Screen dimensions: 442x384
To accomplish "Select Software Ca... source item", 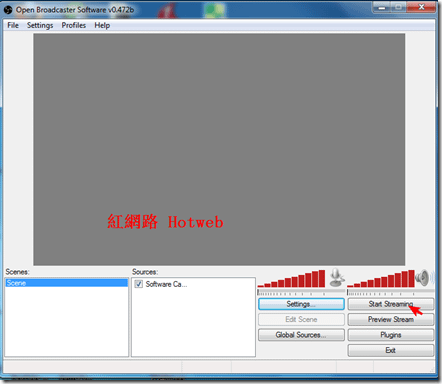I will (x=166, y=284).
